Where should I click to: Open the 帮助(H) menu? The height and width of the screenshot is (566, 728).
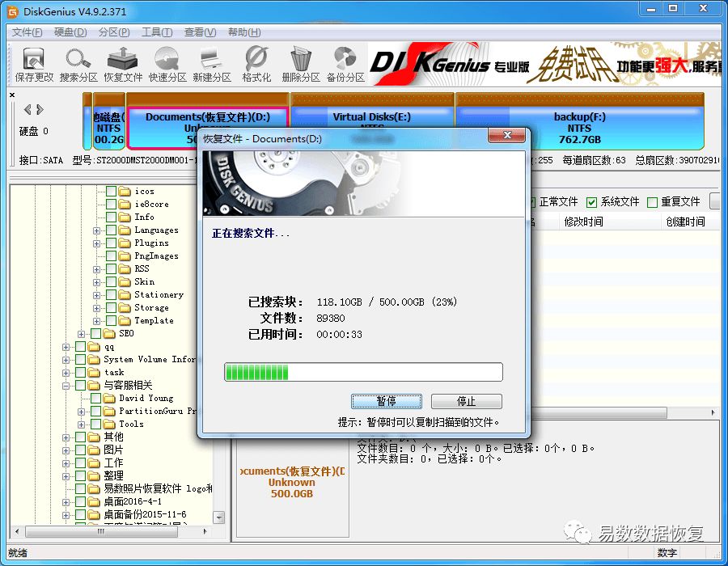click(x=244, y=32)
